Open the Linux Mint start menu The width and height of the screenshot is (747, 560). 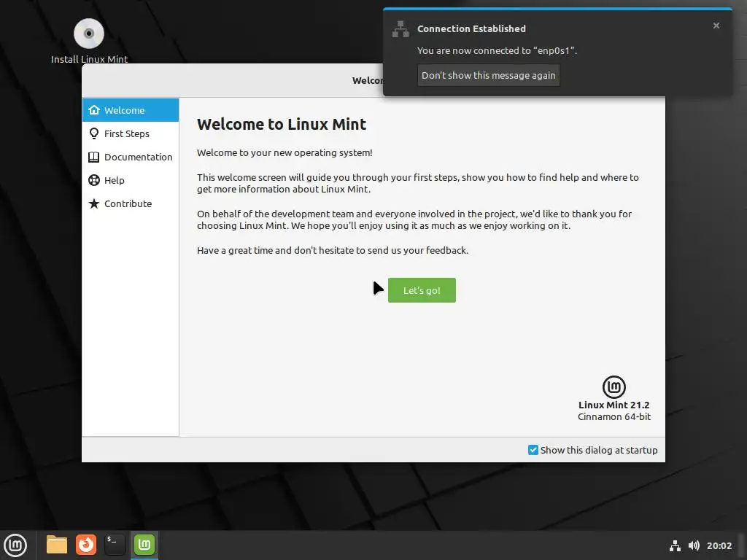tap(15, 545)
